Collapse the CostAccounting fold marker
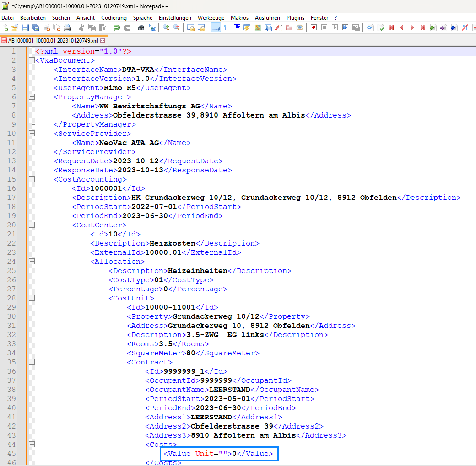Viewport: 476px width, 466px height. [32, 179]
